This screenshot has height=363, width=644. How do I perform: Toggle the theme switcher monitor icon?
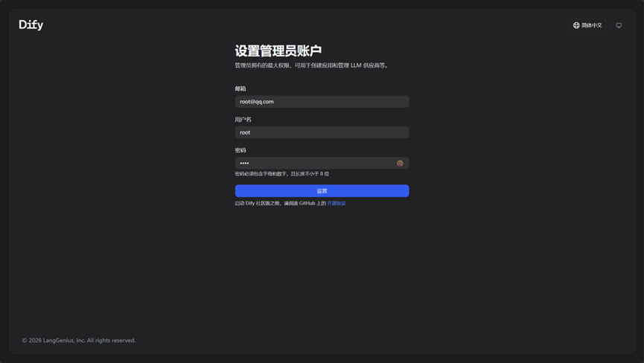pos(619,25)
